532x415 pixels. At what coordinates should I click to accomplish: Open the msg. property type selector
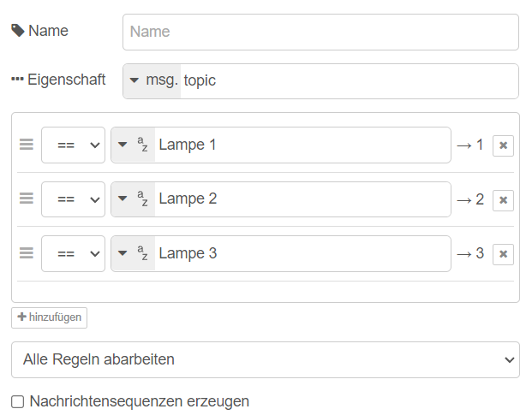pyautogui.click(x=152, y=80)
